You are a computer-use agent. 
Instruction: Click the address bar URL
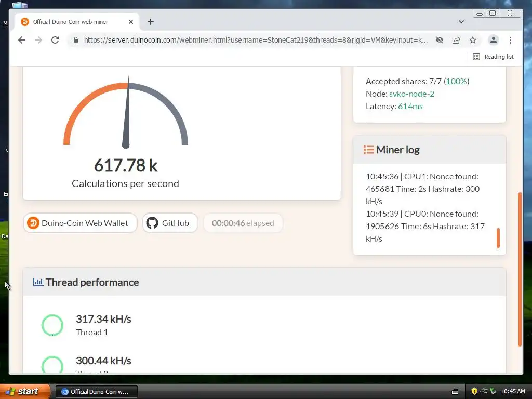pos(256,40)
